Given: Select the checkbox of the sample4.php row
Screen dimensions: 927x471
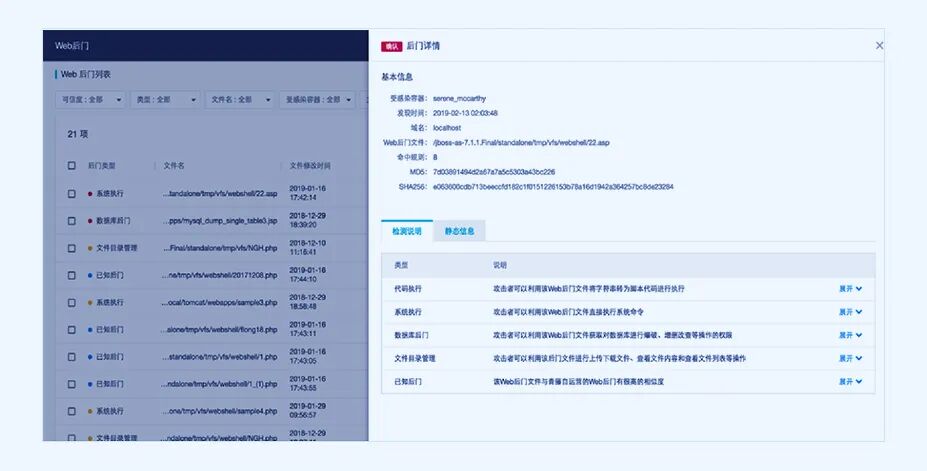Looking at the screenshot, I should [x=72, y=411].
